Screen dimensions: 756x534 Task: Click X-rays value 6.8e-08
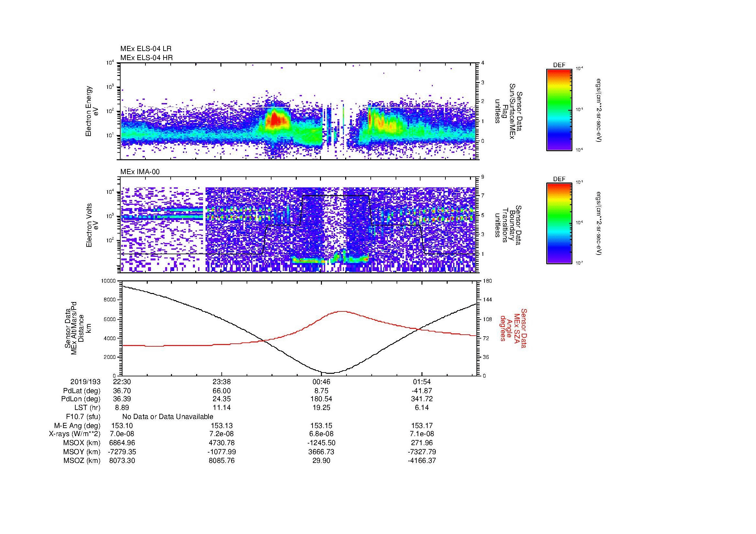click(321, 434)
